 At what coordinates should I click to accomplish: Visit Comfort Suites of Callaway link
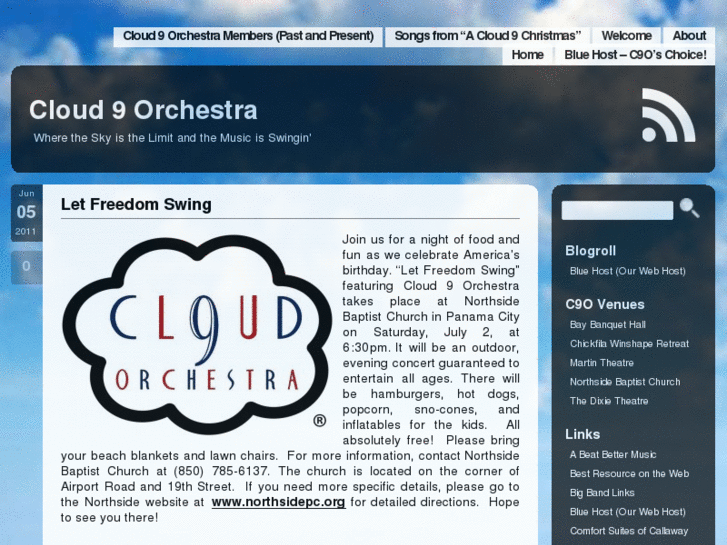pos(629,531)
